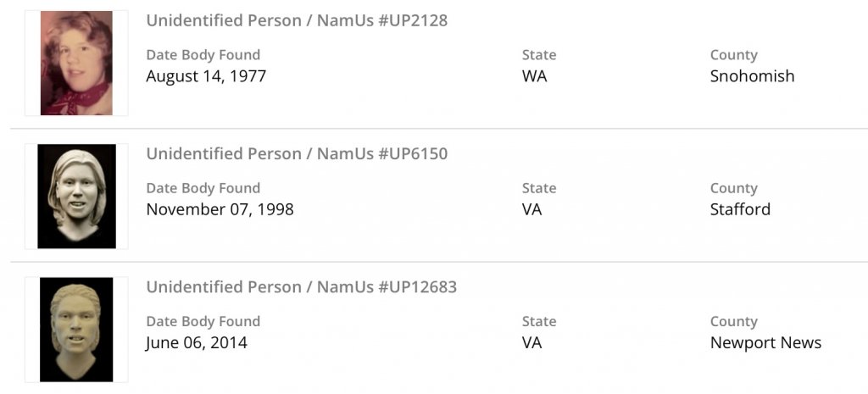Click the Date Body Found label for UP2128
868x394 pixels.
[x=203, y=55]
